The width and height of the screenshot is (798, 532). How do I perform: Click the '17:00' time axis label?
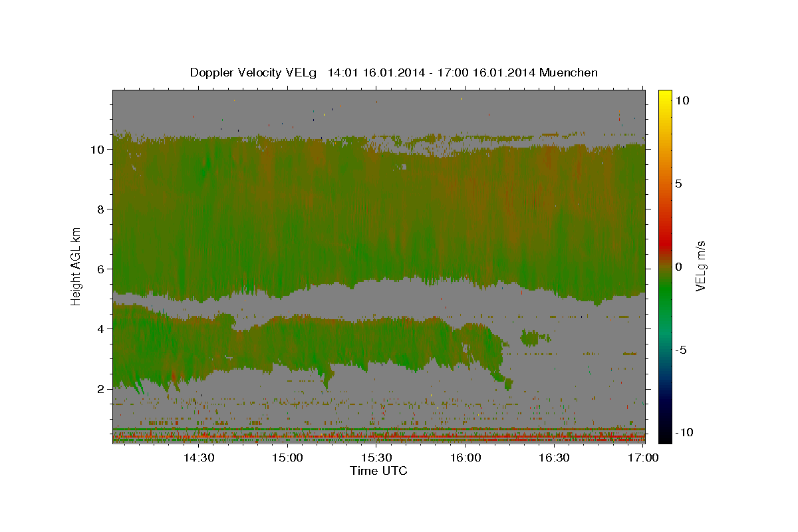tap(643, 458)
